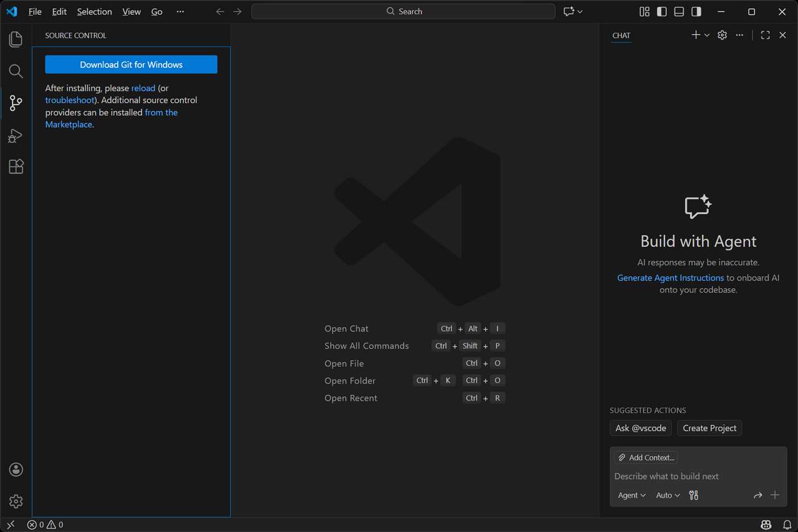Click the Open Folder label
This screenshot has height=532, width=798.
pos(350,381)
